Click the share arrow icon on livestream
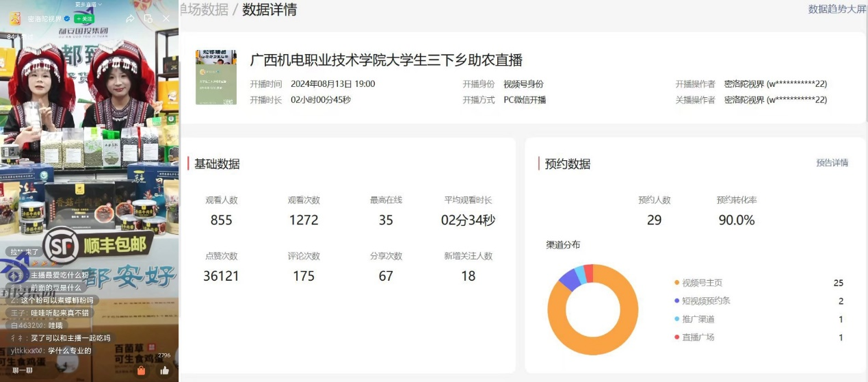This screenshot has width=868, height=382. click(x=131, y=18)
